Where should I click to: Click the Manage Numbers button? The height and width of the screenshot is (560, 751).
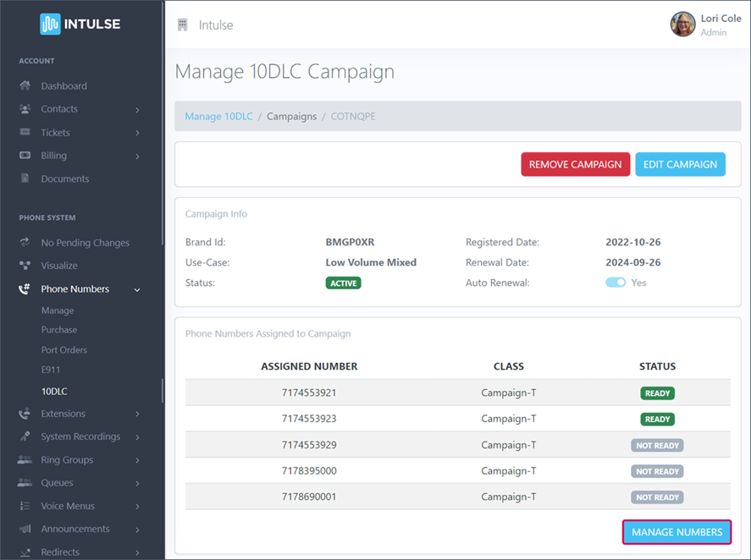676,532
